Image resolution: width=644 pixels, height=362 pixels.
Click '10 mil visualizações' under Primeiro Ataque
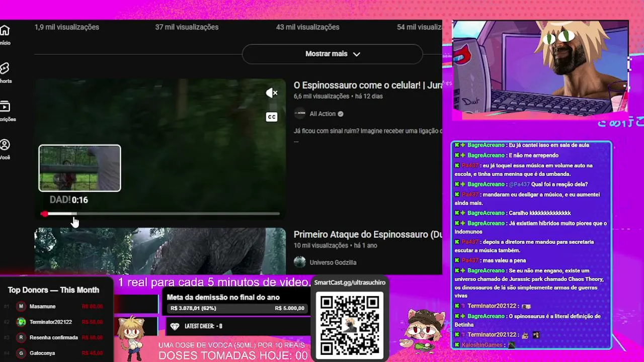[x=321, y=245]
